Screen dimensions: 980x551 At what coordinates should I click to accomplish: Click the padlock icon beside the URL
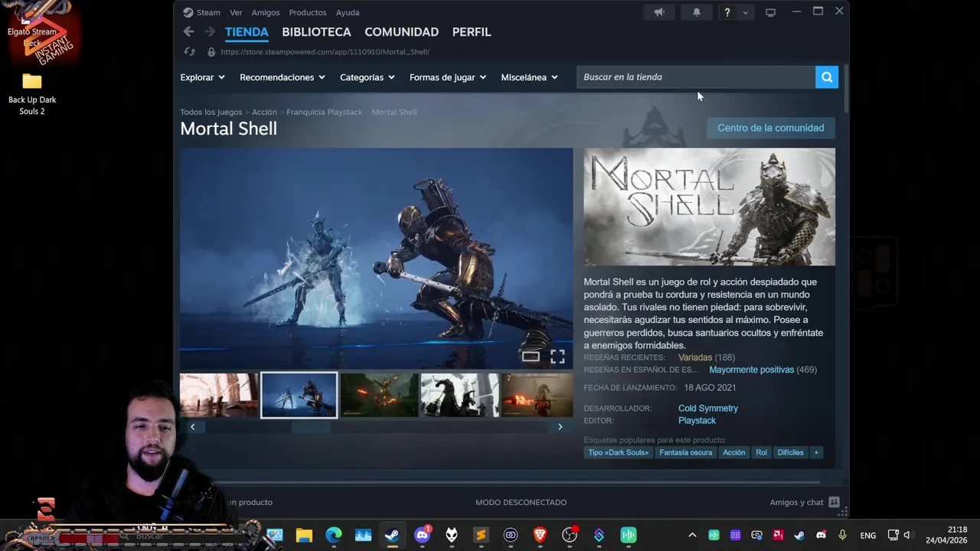tap(211, 52)
